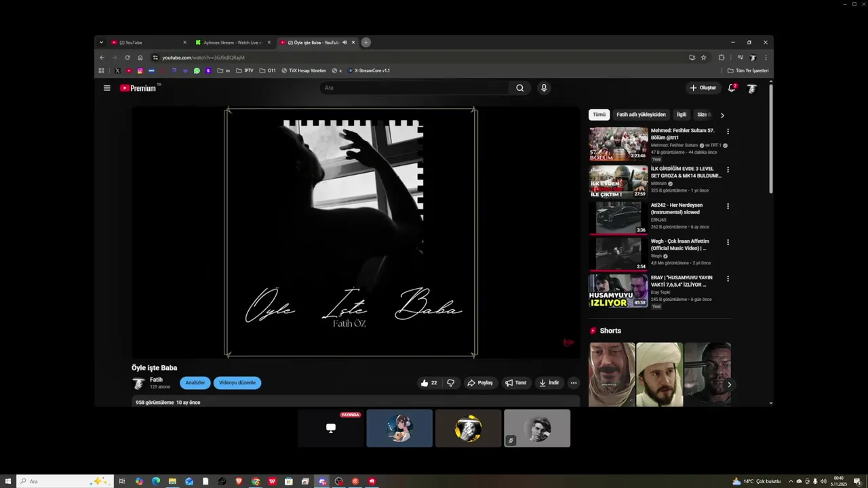Image resolution: width=868 pixels, height=488 pixels.
Task: Open the Wegh - Çok İnsan Affettim title
Action: click(680, 245)
